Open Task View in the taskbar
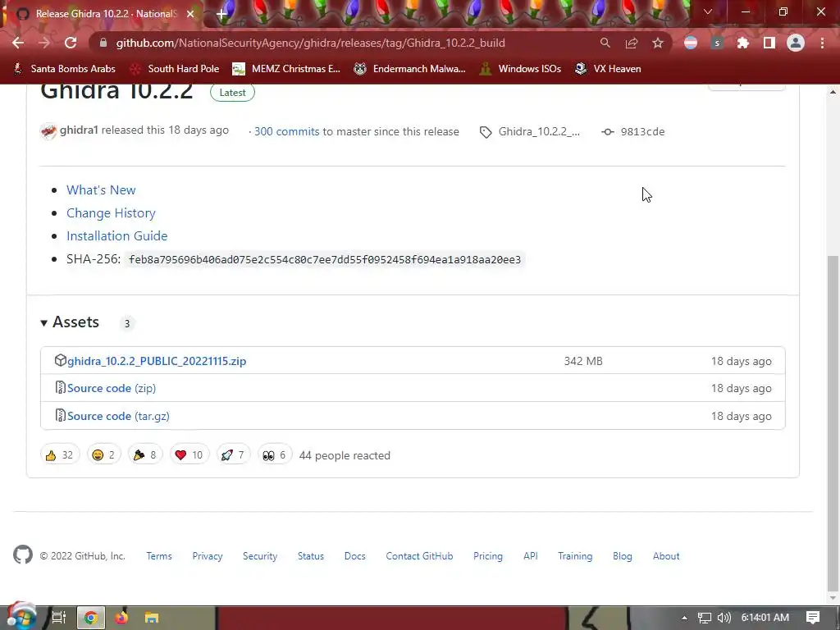This screenshot has height=630, width=840. coord(59,618)
